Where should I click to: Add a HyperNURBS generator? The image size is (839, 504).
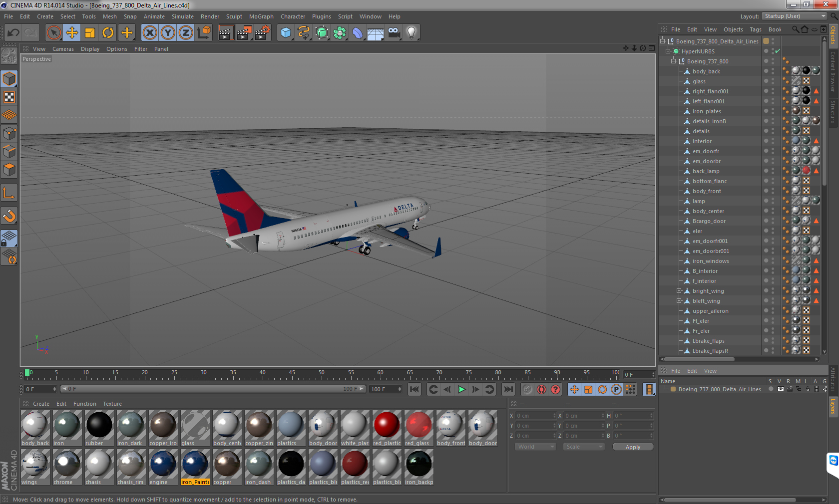click(322, 33)
